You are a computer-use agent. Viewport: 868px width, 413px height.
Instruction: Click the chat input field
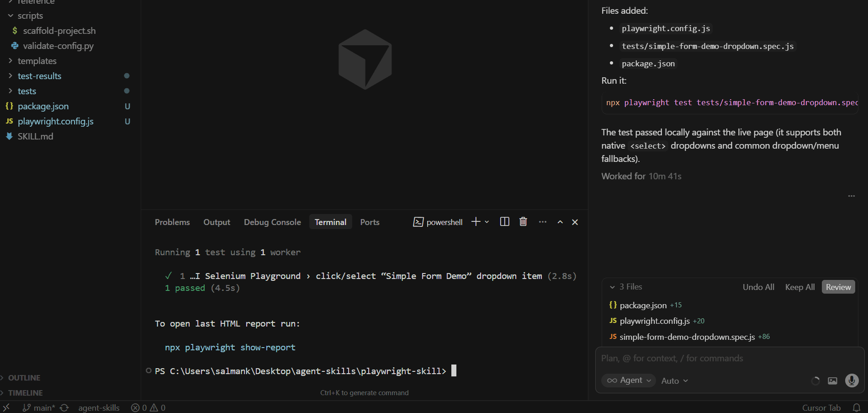click(685, 358)
